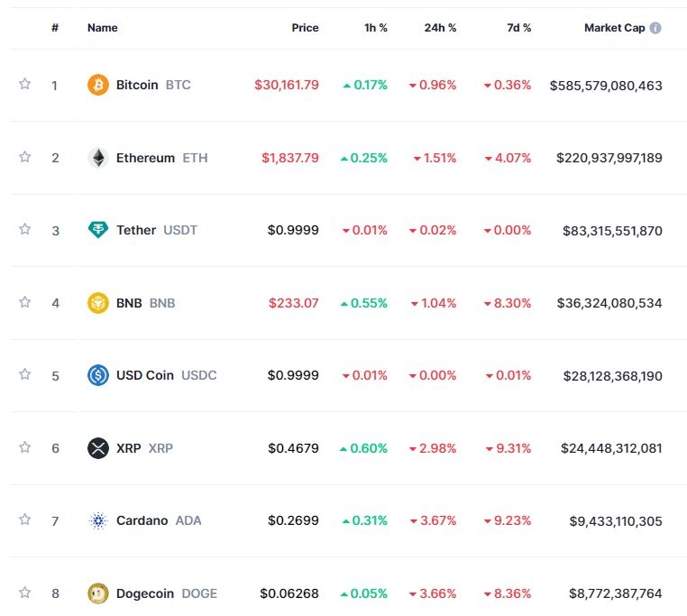Viewport: 687px width, 616px height.
Task: Sort by the 24h % column
Action: [x=440, y=28]
